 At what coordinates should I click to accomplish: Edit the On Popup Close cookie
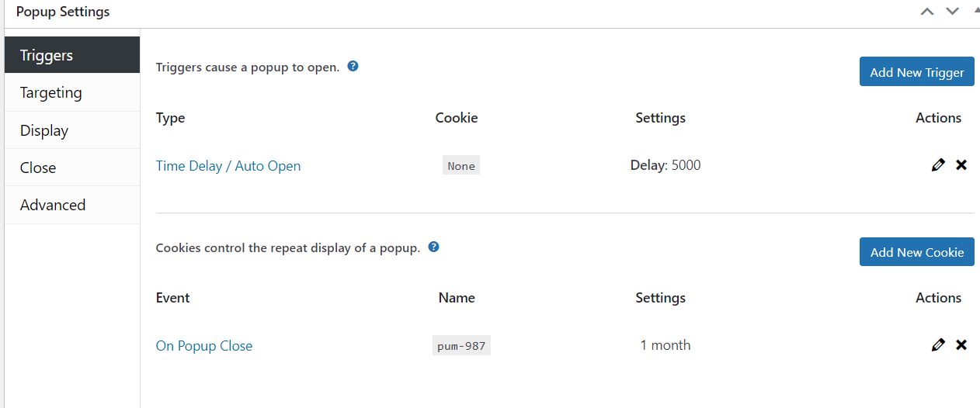[938, 345]
